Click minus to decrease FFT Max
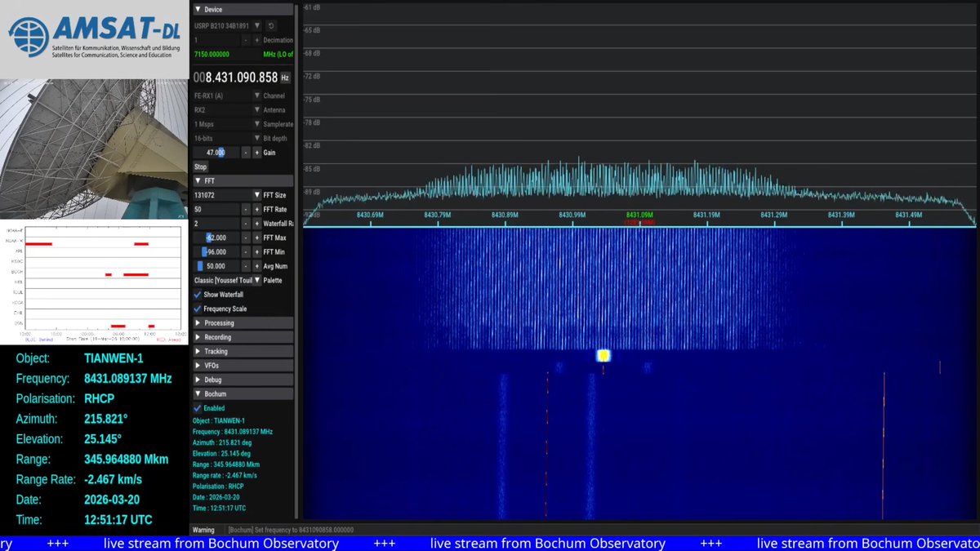 [244, 238]
